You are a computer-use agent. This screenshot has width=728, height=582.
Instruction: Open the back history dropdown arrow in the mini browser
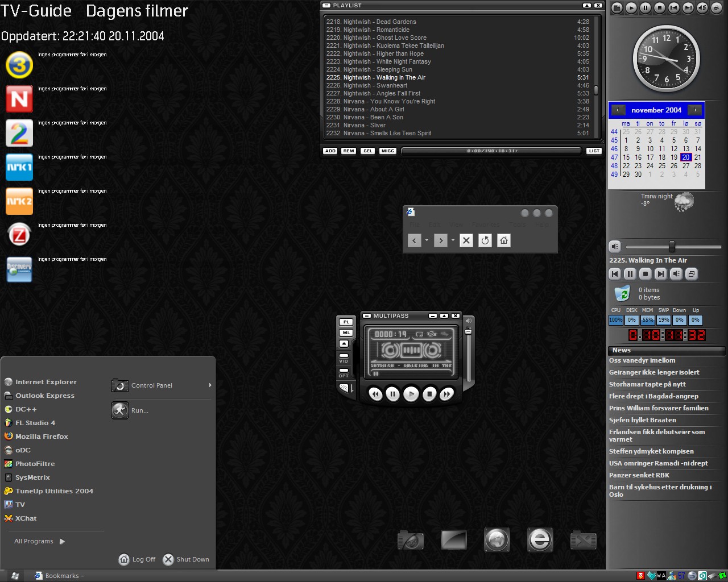point(427,240)
